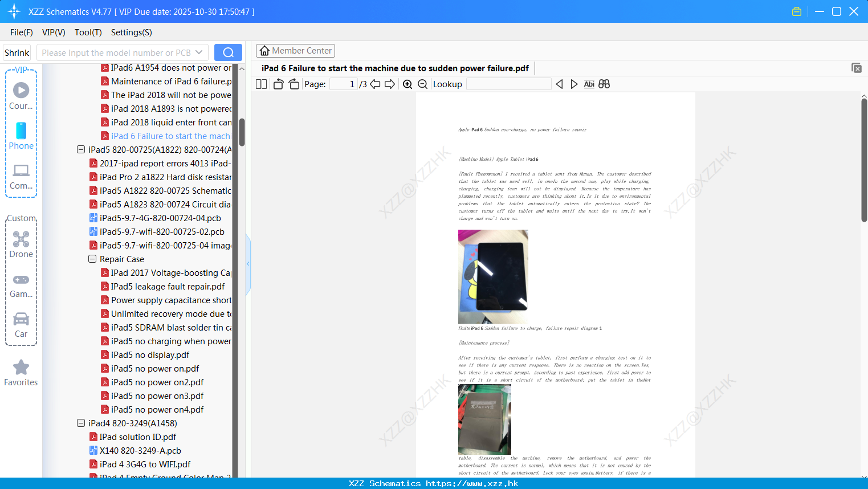The image size is (868, 489).
Task: Open Member Center home button
Action: (x=295, y=51)
